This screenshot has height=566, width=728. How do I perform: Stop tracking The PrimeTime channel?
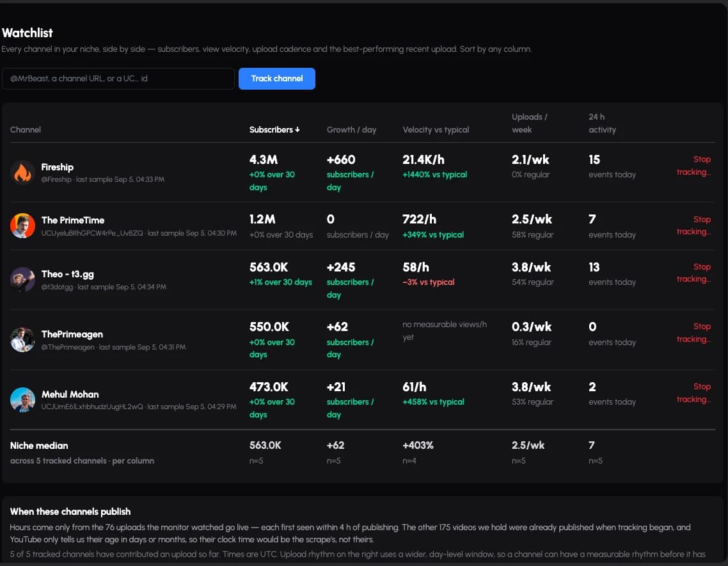click(693, 225)
